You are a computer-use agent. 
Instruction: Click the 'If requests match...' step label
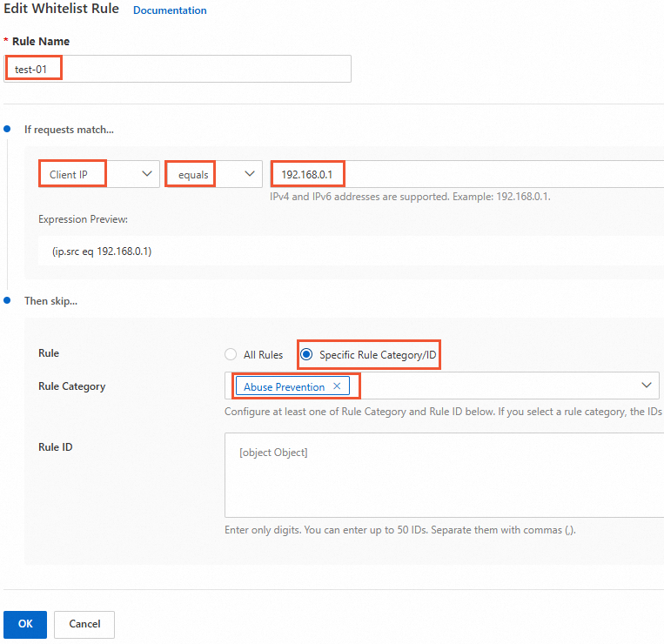pos(69,130)
